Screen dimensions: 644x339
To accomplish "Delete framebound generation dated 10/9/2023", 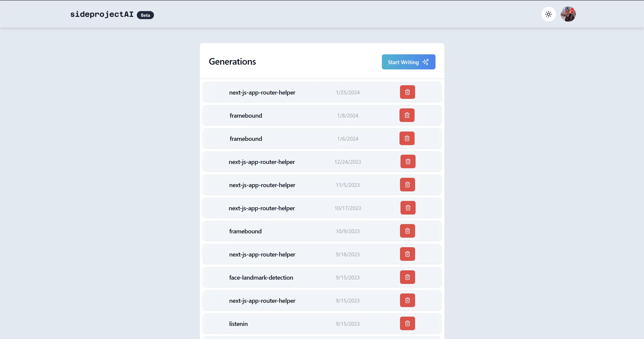I will 407,231.
